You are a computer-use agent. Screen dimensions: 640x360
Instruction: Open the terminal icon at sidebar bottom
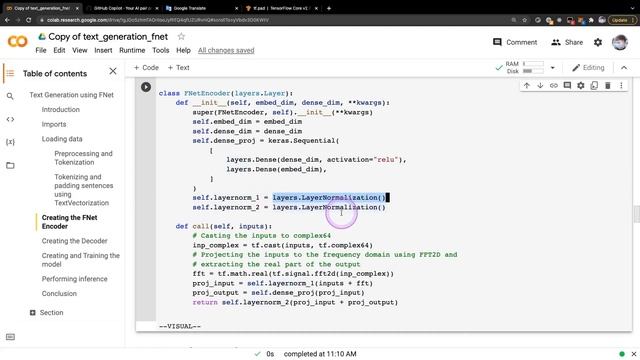click(11, 337)
